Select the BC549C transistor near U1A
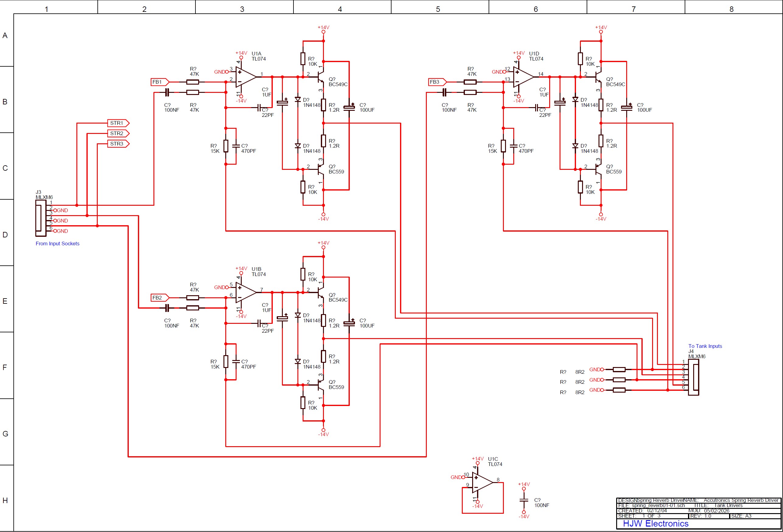Screen dimensions: 783x532 (x=320, y=81)
